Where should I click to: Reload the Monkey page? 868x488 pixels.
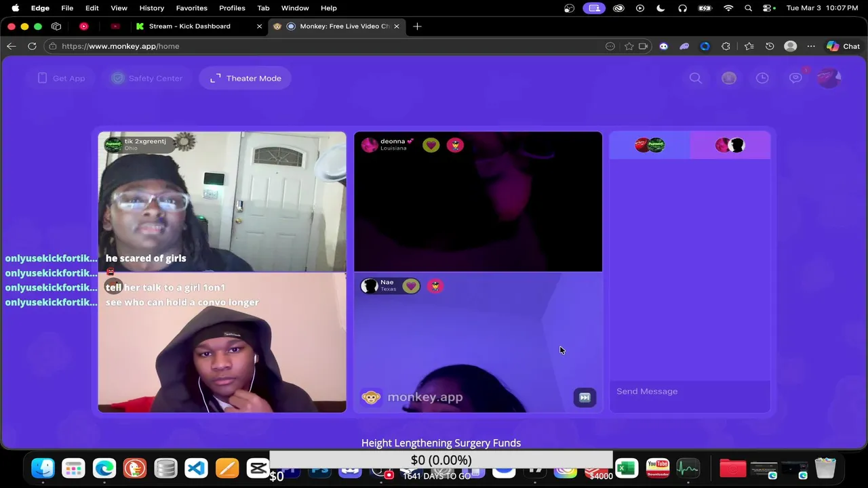coord(32,46)
